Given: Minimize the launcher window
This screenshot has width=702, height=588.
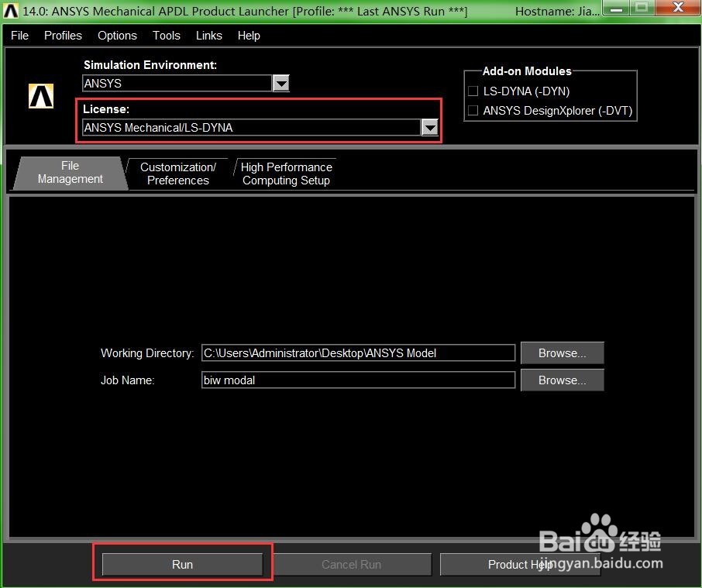Looking at the screenshot, I should [617, 8].
